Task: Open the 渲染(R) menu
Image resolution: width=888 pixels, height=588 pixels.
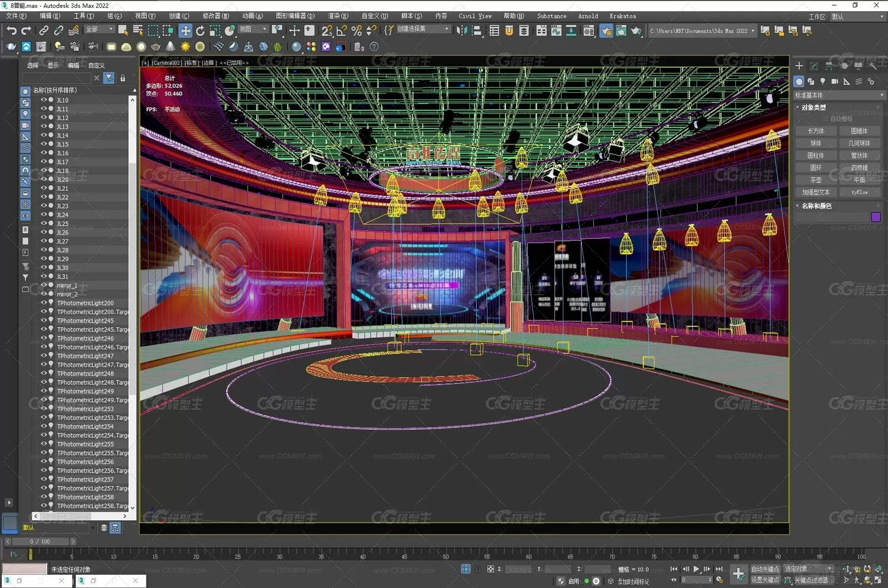Action: (338, 16)
